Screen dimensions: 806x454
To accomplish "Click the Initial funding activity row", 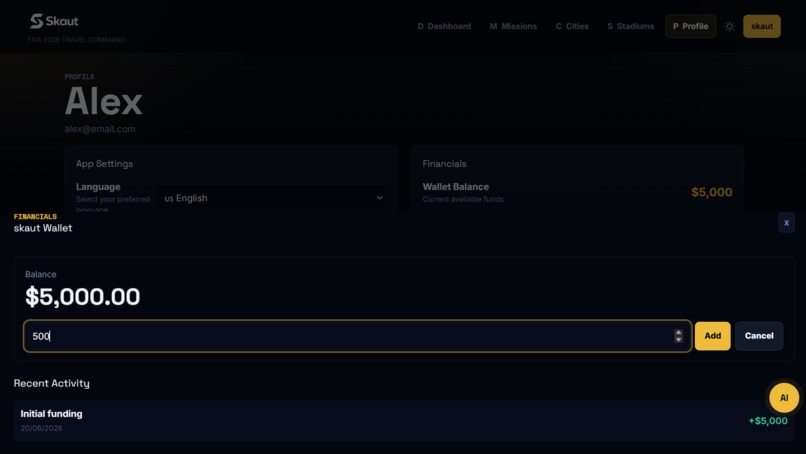I will pos(404,421).
